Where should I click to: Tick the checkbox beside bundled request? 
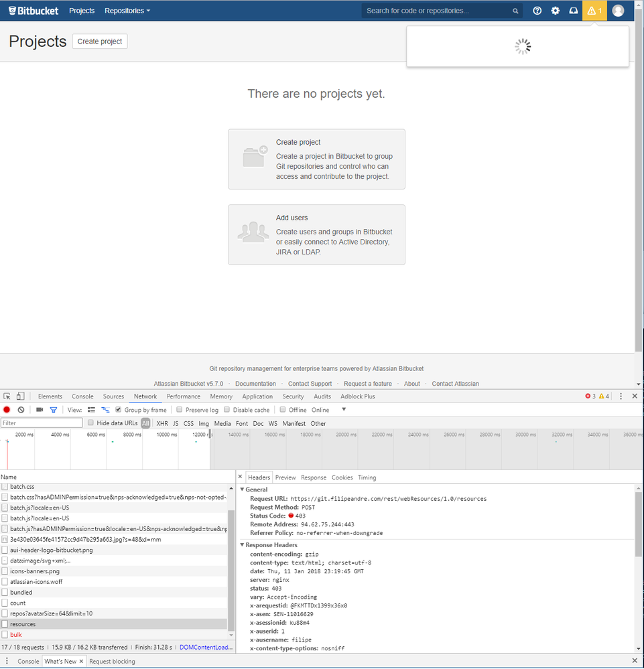click(5, 592)
